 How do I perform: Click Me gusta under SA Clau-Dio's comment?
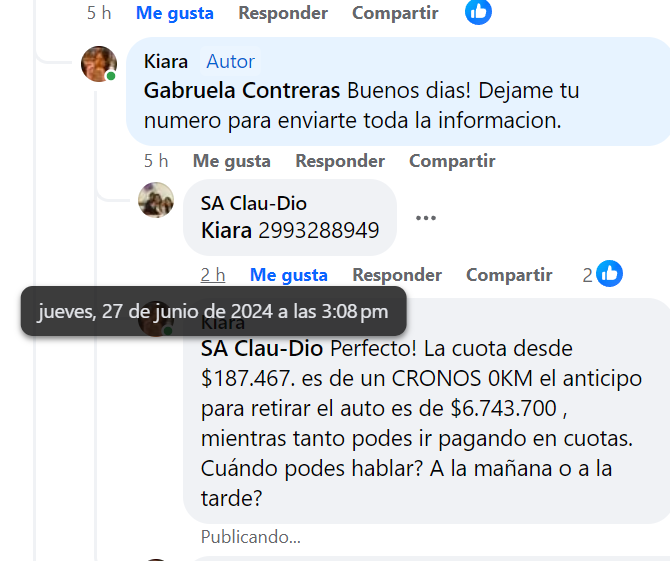[x=288, y=275]
